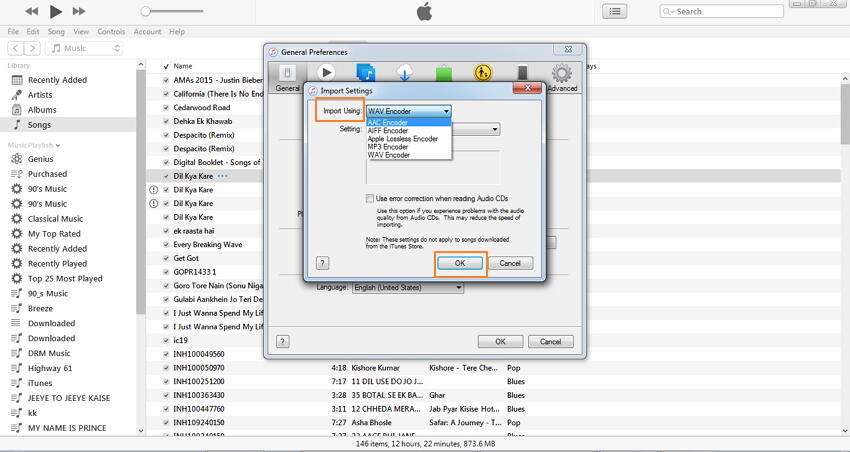850x452 pixels.
Task: Uncheck the Every Breaking Wave song checkbox
Action: click(166, 245)
